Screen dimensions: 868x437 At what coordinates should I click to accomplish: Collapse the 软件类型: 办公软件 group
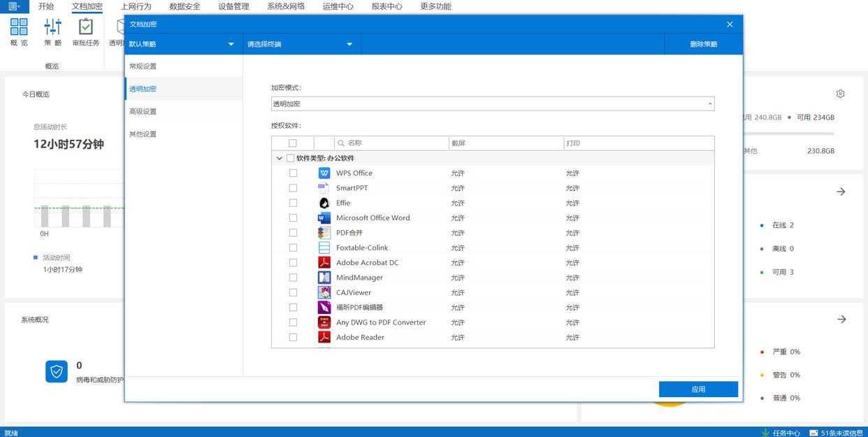(x=280, y=159)
